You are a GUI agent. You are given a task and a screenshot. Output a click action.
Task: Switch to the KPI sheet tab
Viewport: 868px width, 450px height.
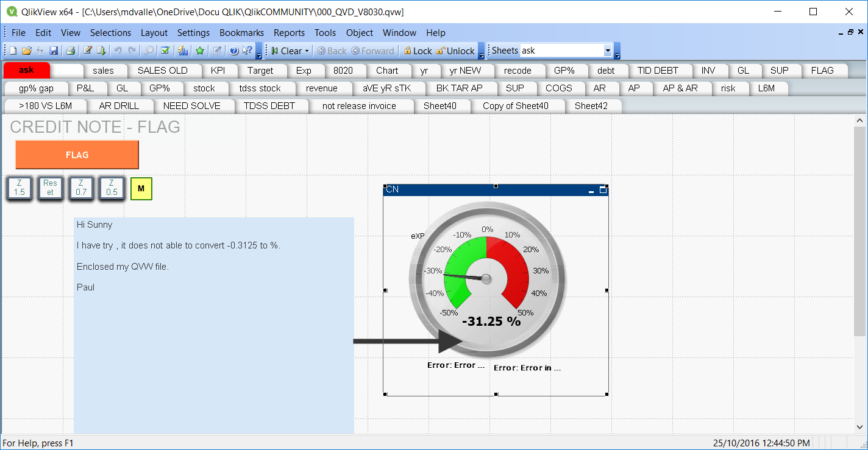click(x=218, y=71)
